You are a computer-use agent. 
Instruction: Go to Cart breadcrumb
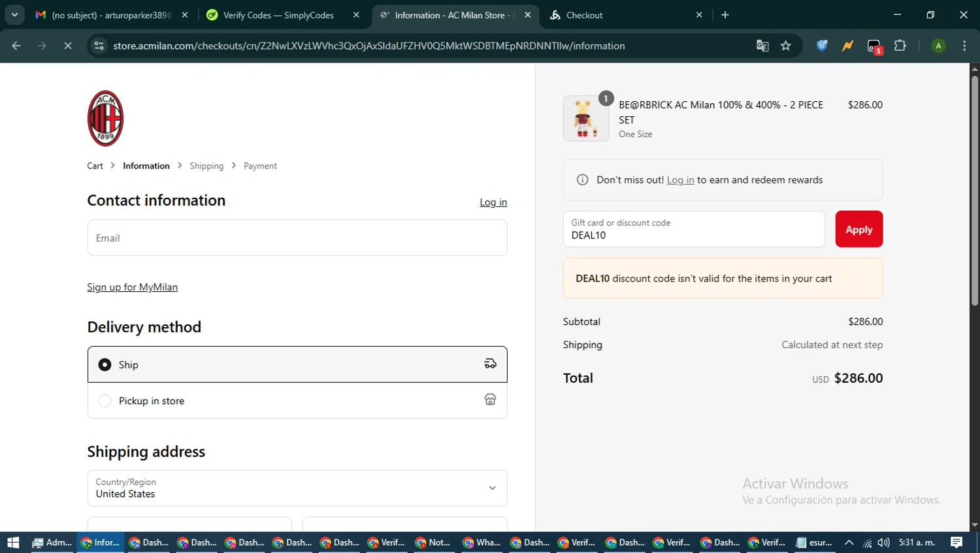pos(95,166)
